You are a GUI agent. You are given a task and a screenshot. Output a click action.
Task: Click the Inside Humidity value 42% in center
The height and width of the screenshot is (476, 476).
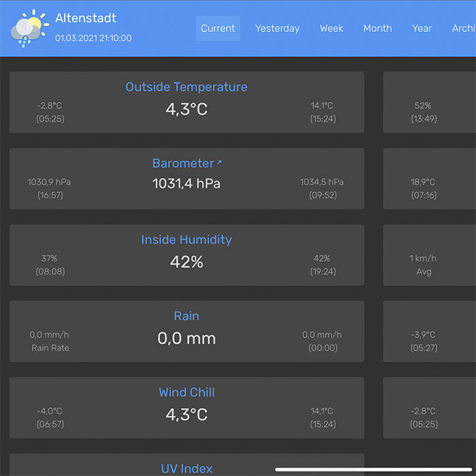click(x=186, y=262)
